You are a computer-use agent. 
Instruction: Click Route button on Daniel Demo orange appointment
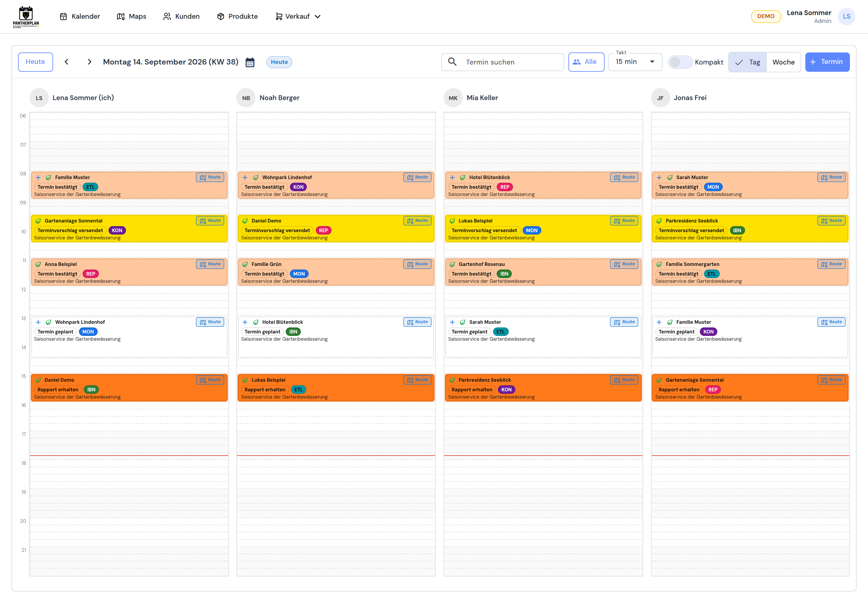point(210,380)
